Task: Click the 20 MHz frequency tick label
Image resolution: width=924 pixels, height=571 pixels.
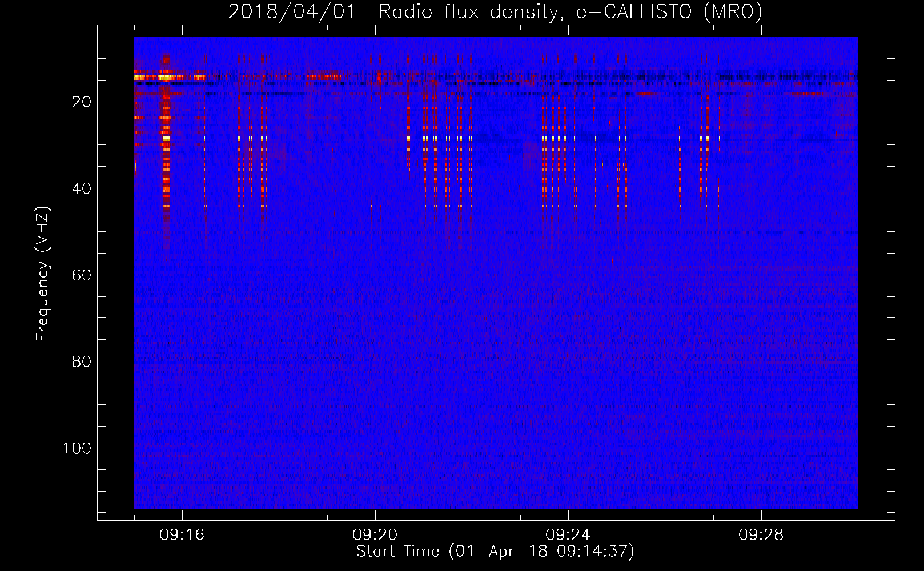Action: click(x=82, y=102)
